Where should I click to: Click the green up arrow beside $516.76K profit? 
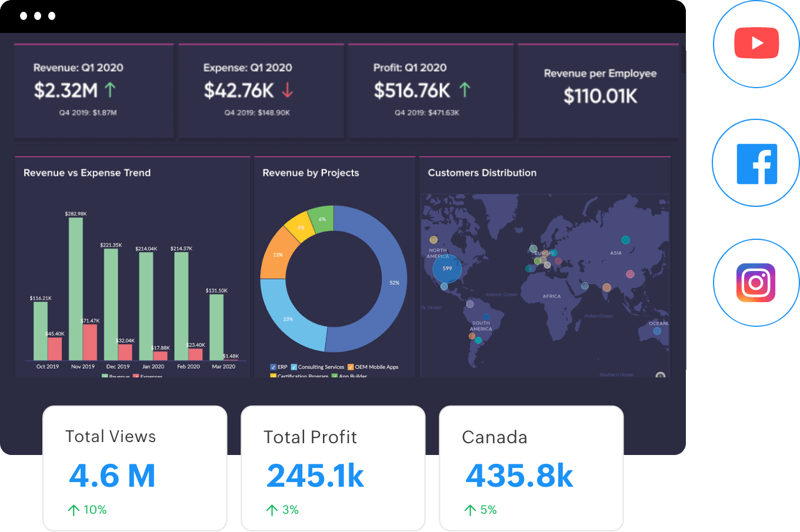(465, 90)
